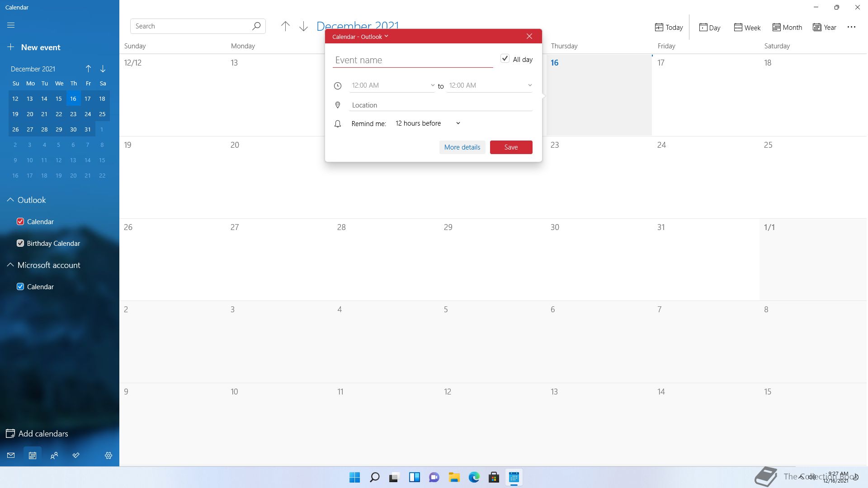
Task: Click More details button
Action: click(462, 147)
